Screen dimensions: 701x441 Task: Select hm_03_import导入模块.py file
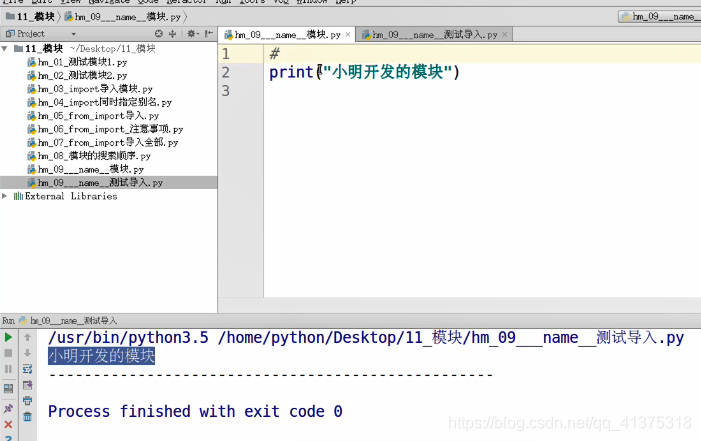pos(90,89)
